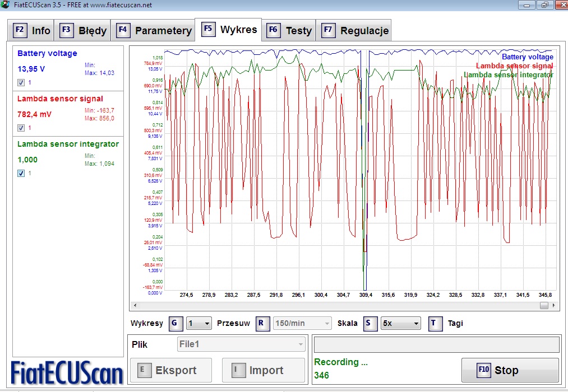Stop recording with the F10 Stop button

click(510, 370)
